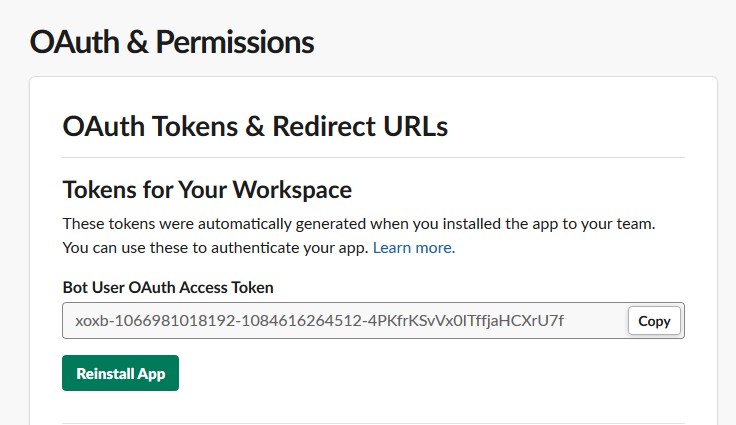Open the Learn more link
This screenshot has height=425, width=736.
[x=413, y=247]
